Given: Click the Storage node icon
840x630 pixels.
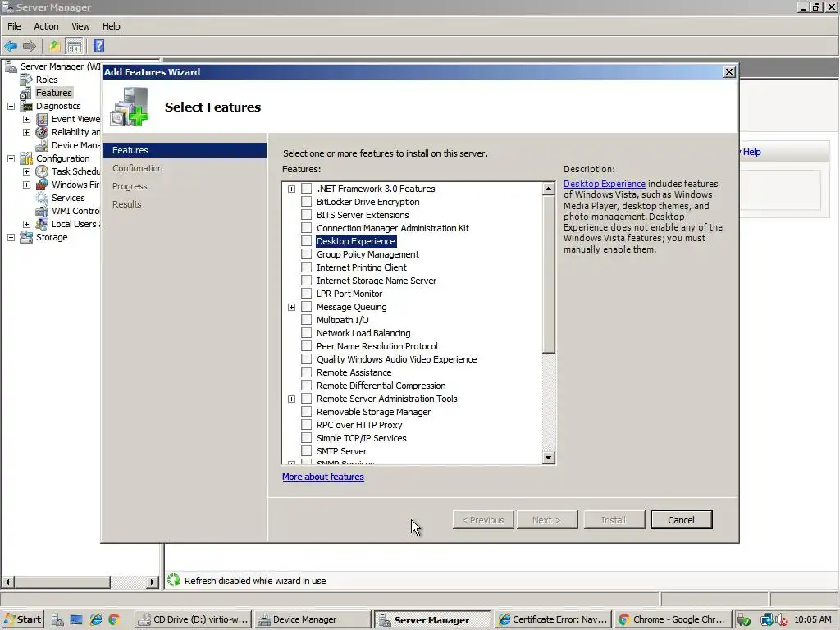Looking at the screenshot, I should coord(26,237).
